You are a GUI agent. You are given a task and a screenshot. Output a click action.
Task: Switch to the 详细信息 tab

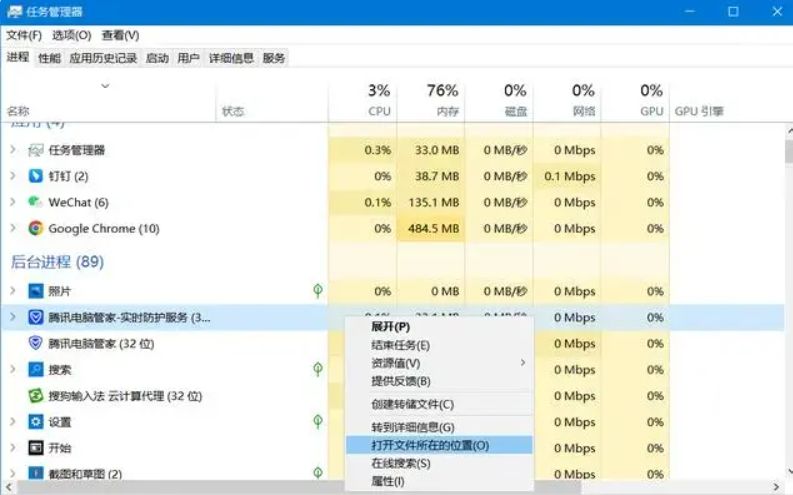click(231, 58)
